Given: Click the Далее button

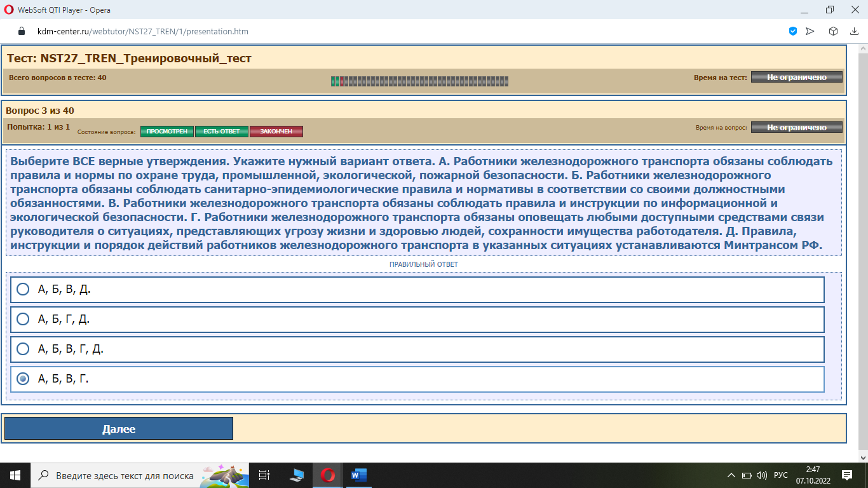Looking at the screenshot, I should [x=119, y=428].
